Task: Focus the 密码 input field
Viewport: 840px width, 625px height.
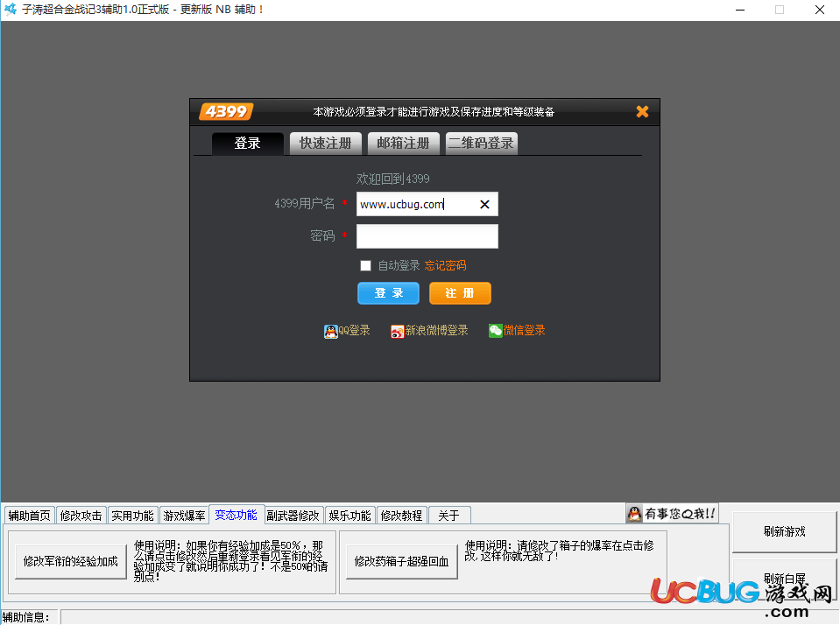Action: click(x=427, y=236)
